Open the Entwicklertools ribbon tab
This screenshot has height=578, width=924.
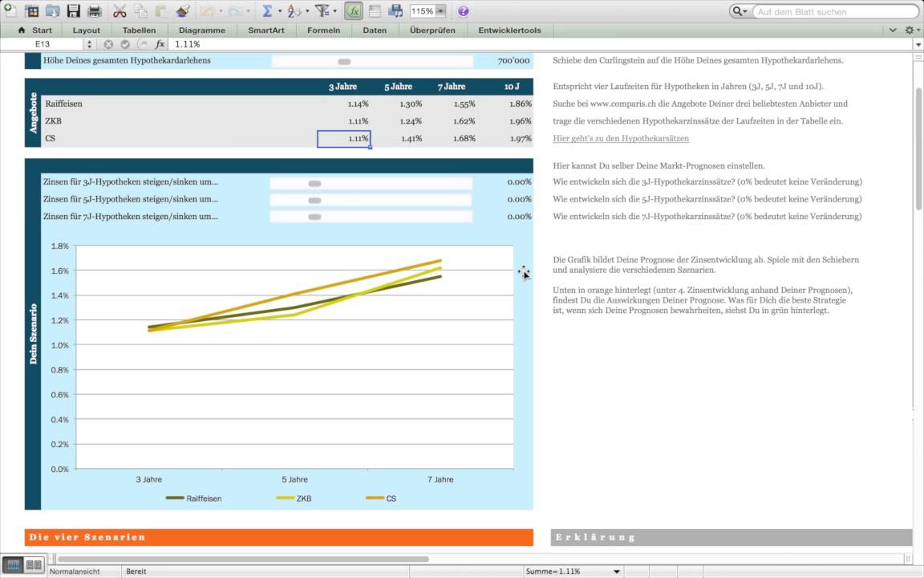coord(510,30)
